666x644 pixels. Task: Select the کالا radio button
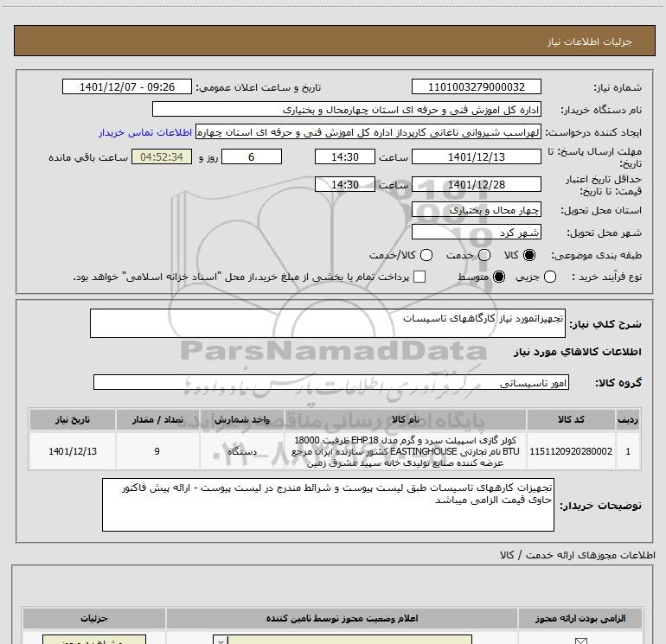(529, 255)
